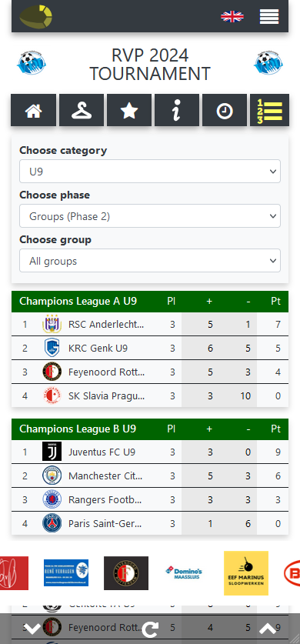This screenshot has width=300, height=644.
Task: Click the refresh arrow in bottom bar
Action: (150, 629)
